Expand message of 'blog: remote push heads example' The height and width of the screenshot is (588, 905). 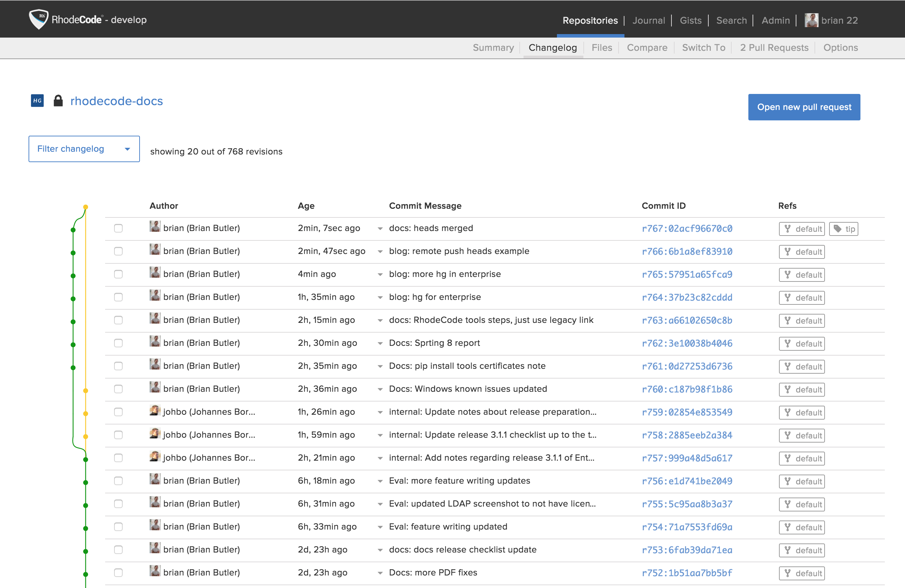coord(380,252)
